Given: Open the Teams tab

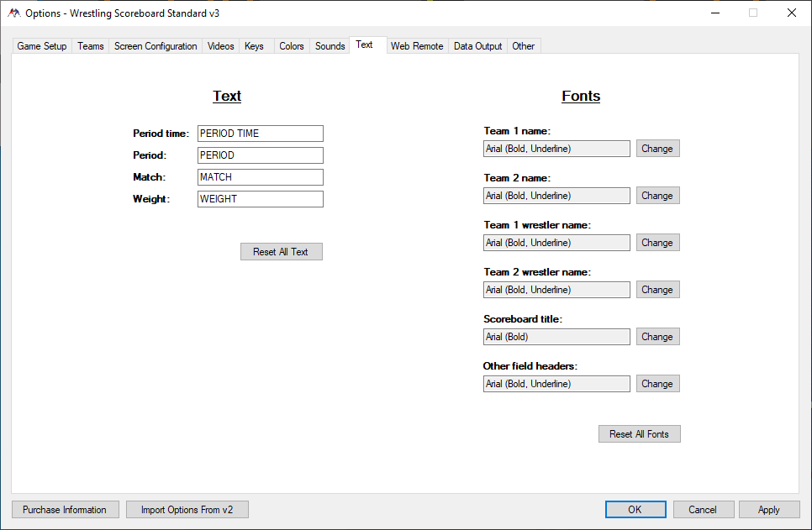Looking at the screenshot, I should coord(91,46).
